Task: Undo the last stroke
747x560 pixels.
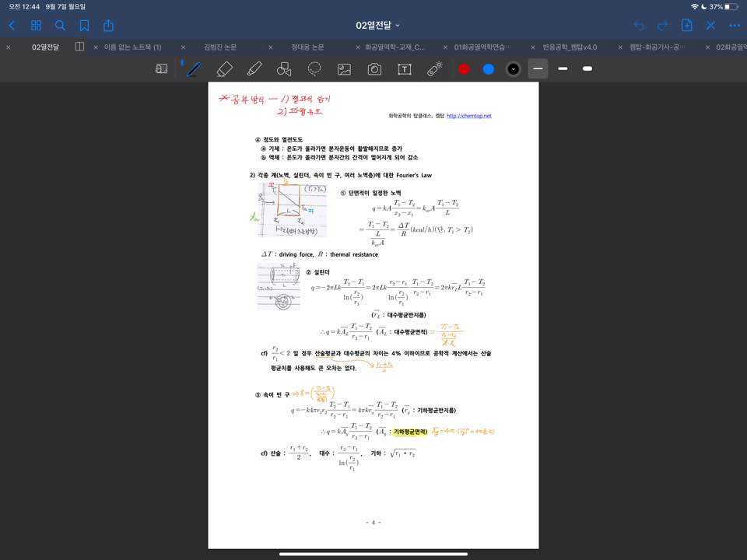Action: [639, 25]
